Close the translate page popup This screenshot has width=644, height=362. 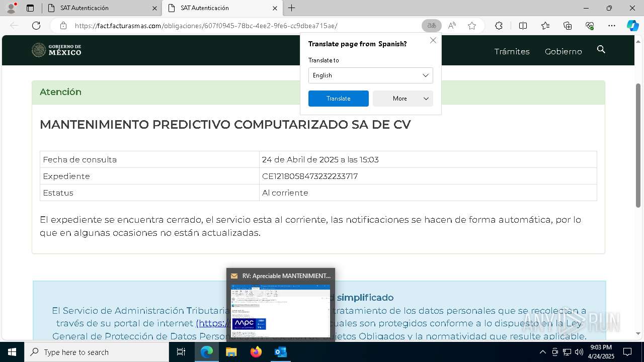tap(433, 40)
